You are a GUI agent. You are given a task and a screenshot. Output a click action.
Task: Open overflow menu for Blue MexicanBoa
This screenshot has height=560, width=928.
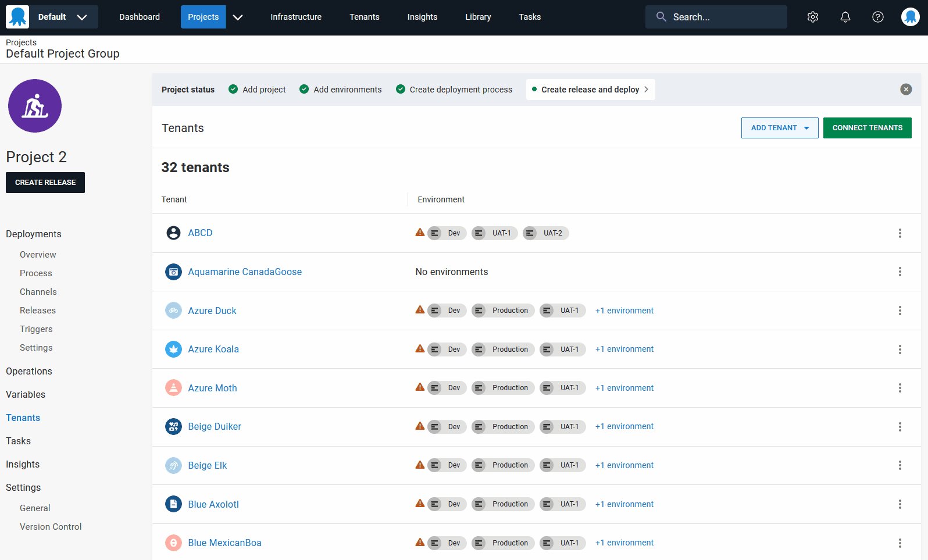point(900,543)
